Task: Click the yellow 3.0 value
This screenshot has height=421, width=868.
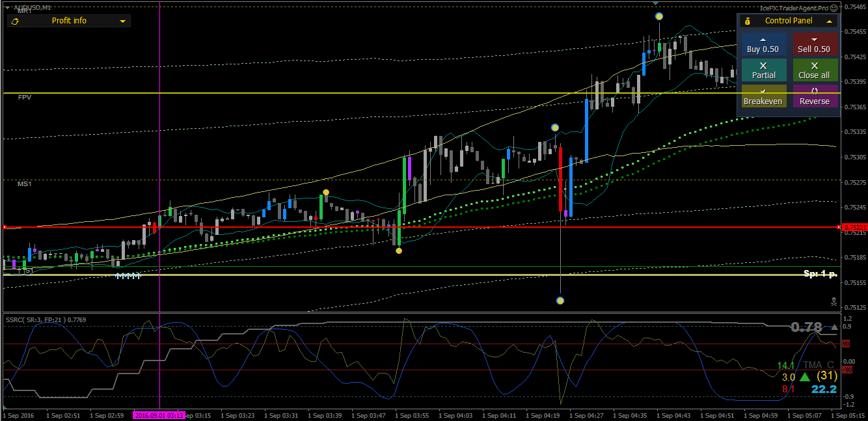Action: 788,377
